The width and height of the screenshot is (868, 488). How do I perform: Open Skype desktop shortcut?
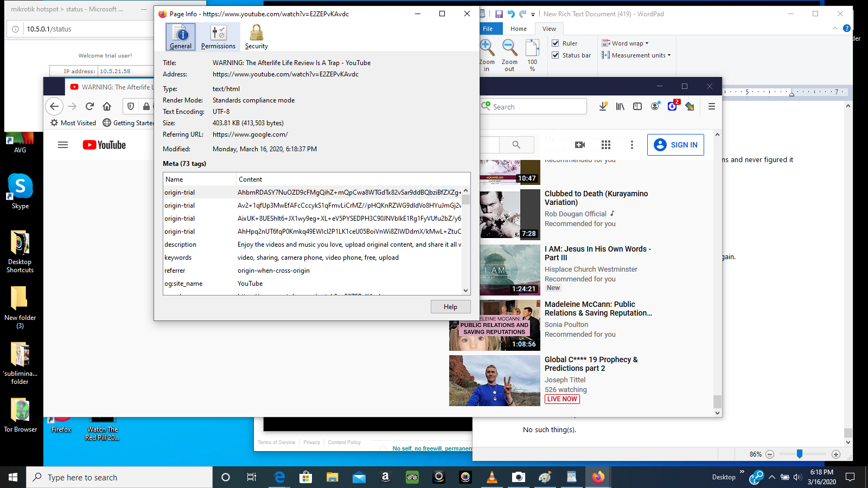20,191
